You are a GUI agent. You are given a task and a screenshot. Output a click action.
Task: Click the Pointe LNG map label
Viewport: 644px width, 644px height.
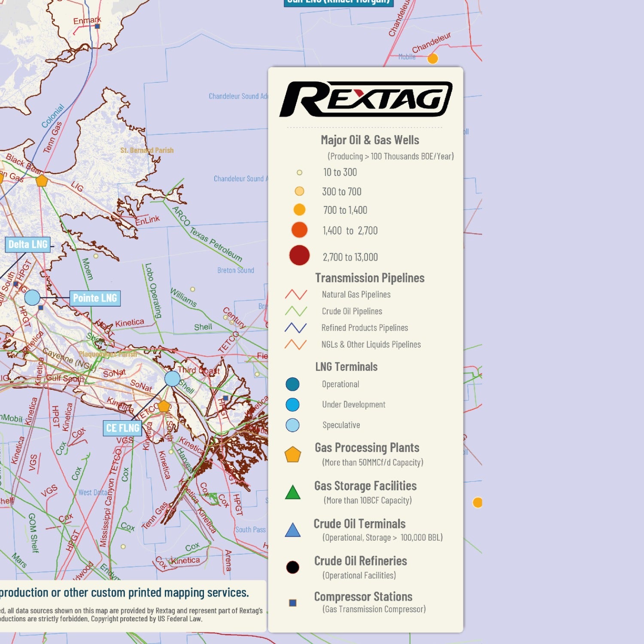(95, 298)
